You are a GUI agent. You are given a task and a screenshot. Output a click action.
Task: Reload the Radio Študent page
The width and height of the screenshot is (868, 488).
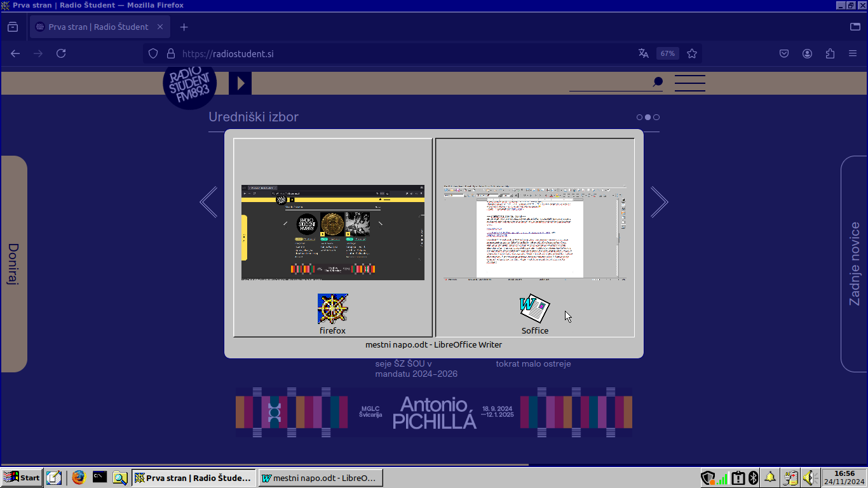click(61, 53)
